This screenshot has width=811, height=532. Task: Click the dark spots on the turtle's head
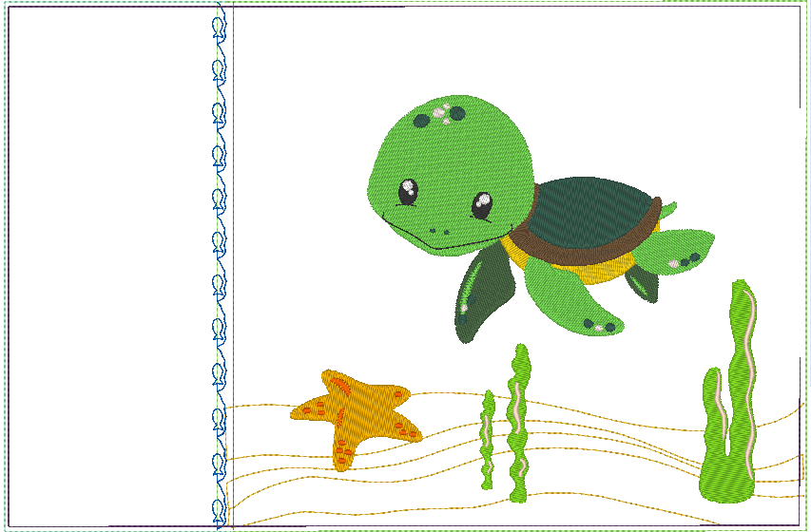pos(456,113)
